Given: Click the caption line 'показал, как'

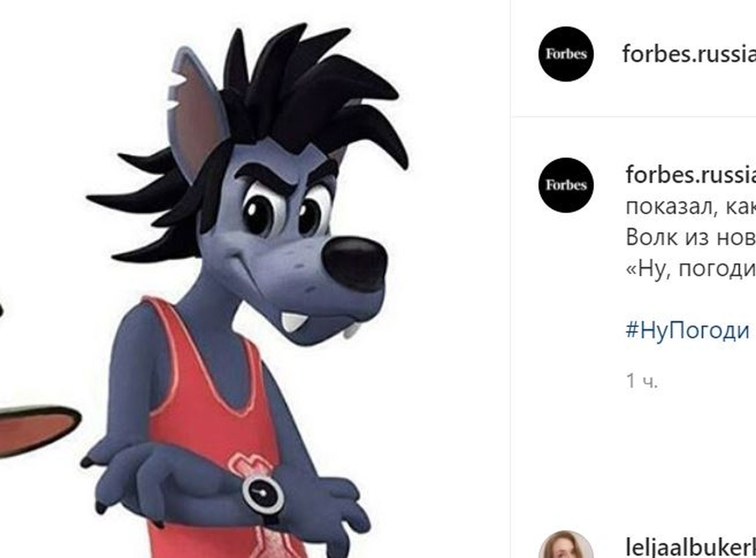Looking at the screenshot, I should point(691,207).
